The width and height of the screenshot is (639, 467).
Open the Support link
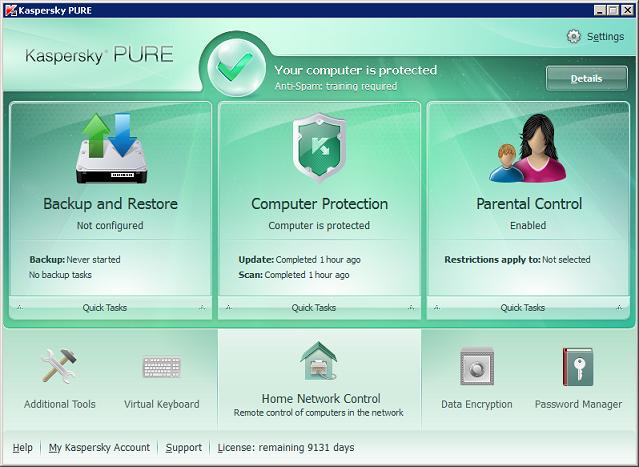[184, 447]
